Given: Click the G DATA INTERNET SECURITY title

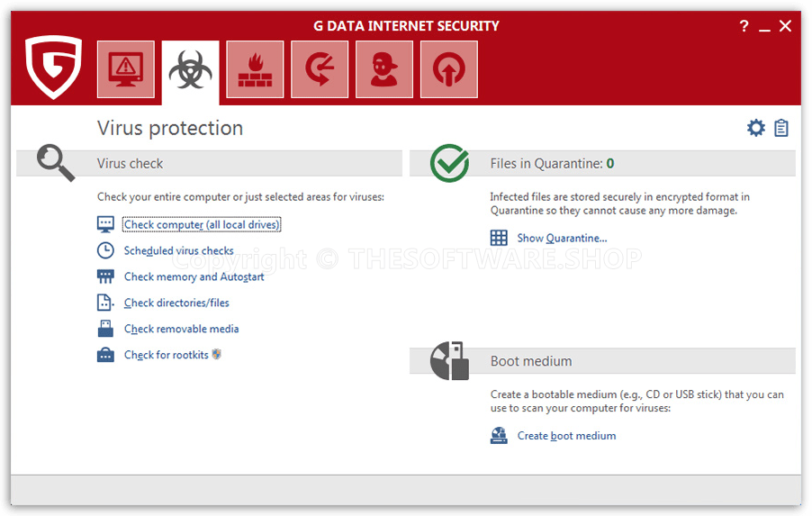Looking at the screenshot, I should click(x=406, y=26).
